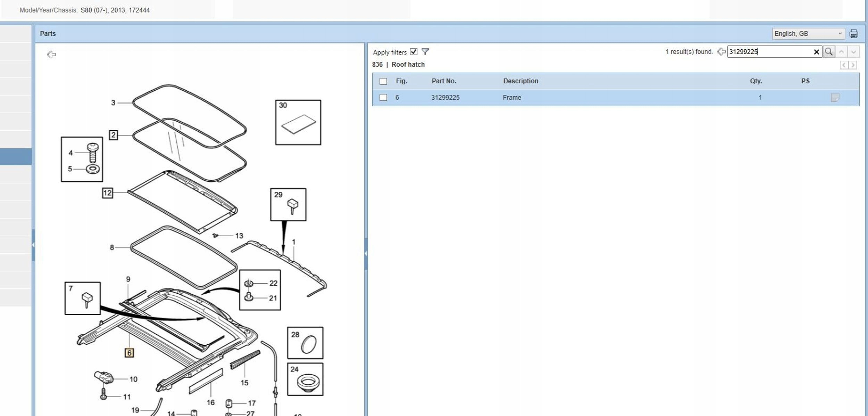This screenshot has width=868, height=416.
Task: Go to the previous search result arrow
Action: pyautogui.click(x=841, y=52)
